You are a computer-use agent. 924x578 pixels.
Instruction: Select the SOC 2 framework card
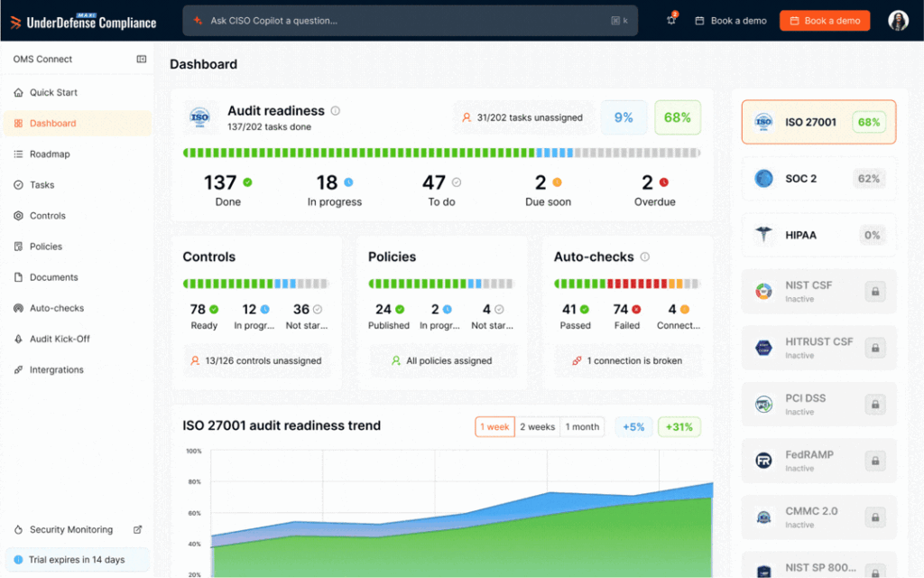(x=818, y=179)
